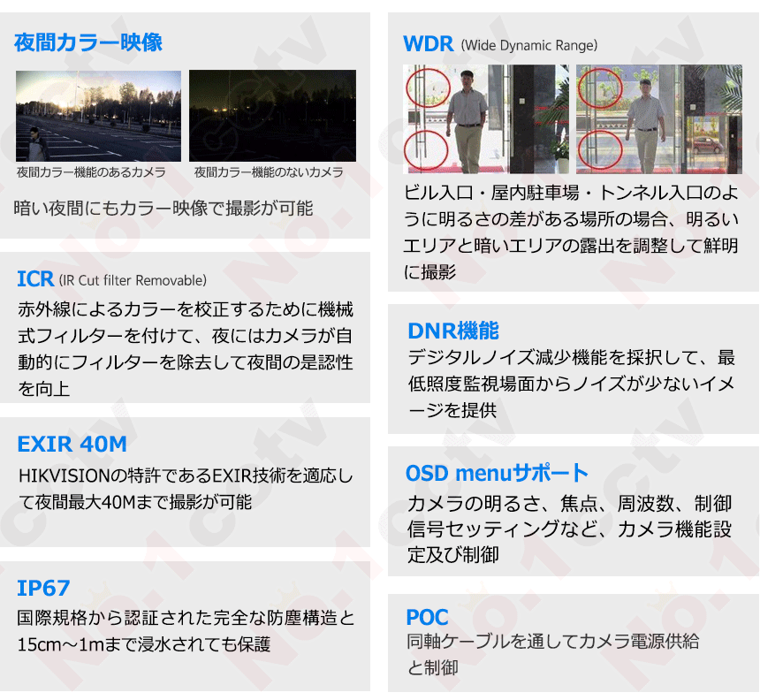Open the dark night photo without color function
This screenshot has height=700, width=760.
tap(272, 116)
